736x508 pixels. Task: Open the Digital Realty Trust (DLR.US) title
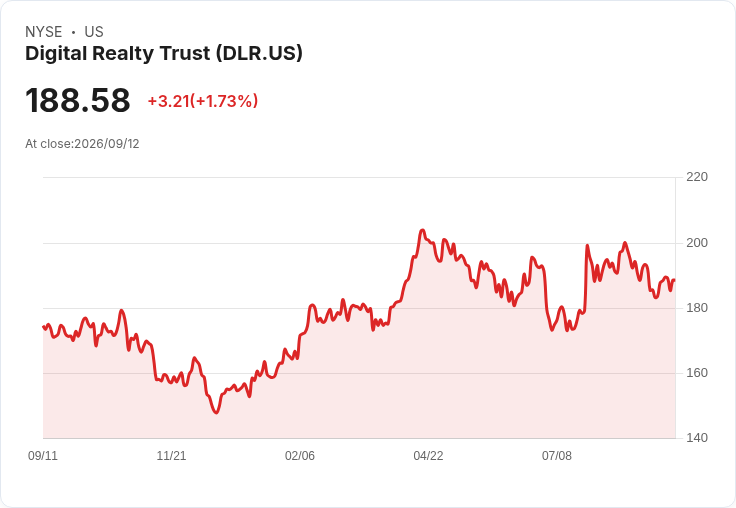click(164, 53)
